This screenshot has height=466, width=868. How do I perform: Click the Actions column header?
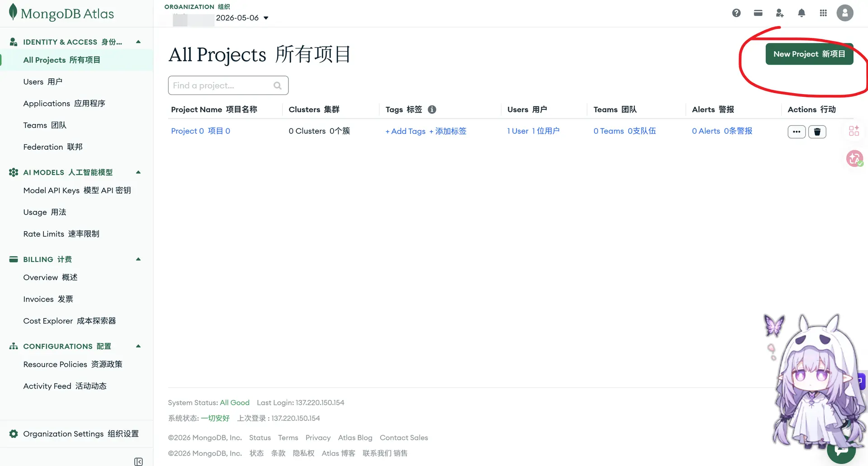(x=812, y=109)
